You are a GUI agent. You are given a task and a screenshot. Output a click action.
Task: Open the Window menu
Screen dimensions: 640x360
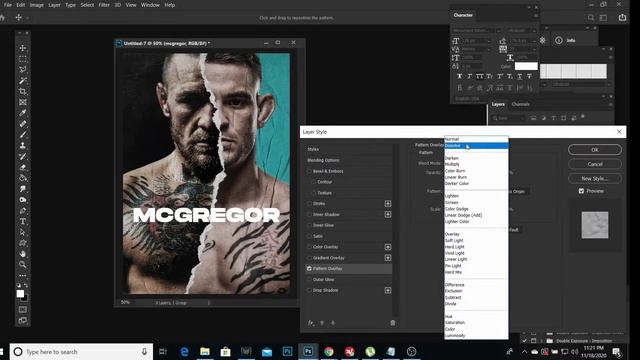pos(150,5)
